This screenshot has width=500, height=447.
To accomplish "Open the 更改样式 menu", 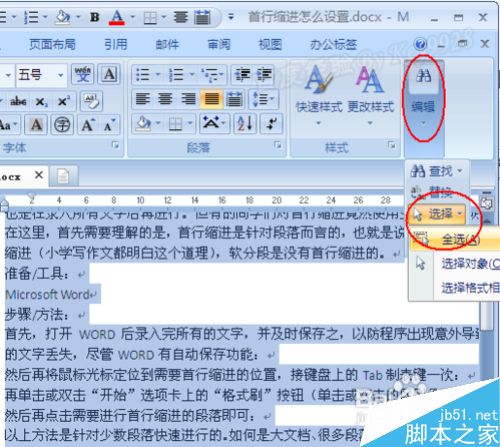I will (370, 96).
